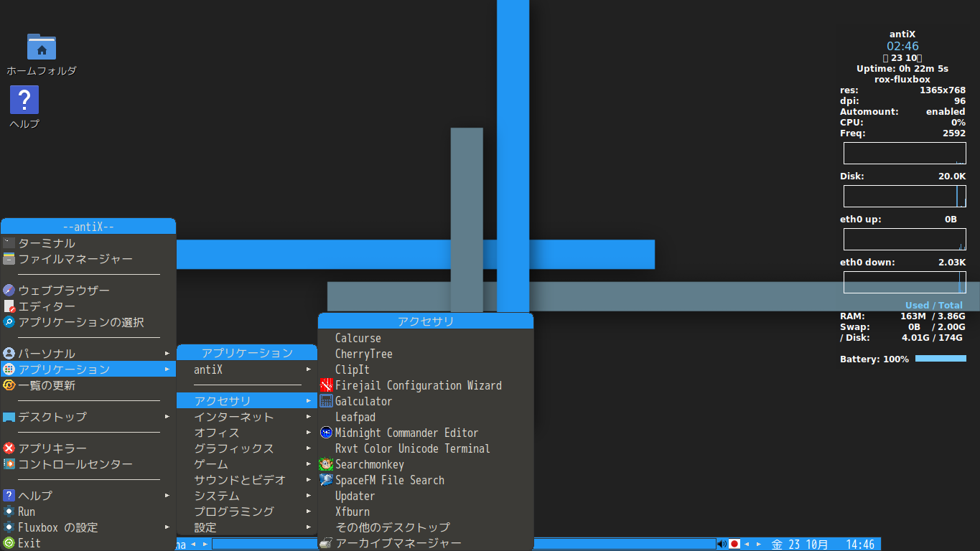Launch Leafpad
This screenshot has height=551, width=980.
[x=426, y=417]
